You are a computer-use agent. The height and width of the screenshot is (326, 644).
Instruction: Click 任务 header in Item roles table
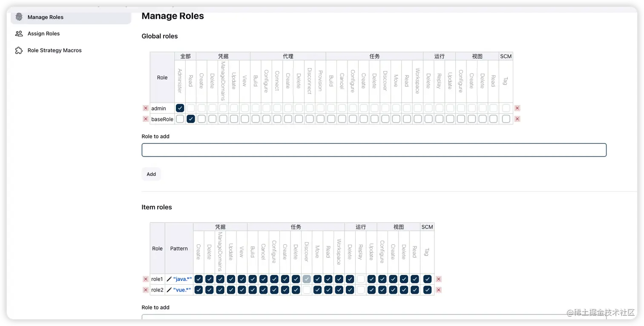click(x=296, y=227)
